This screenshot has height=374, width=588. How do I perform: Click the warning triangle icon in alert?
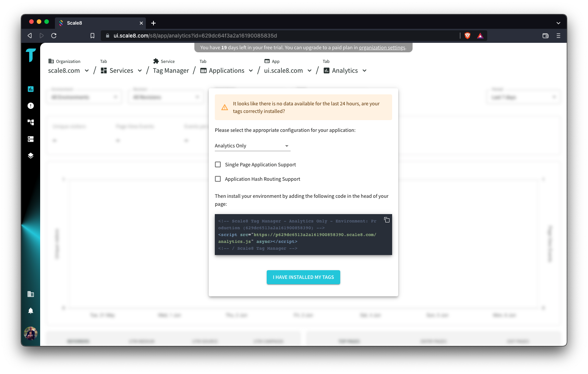click(x=225, y=107)
